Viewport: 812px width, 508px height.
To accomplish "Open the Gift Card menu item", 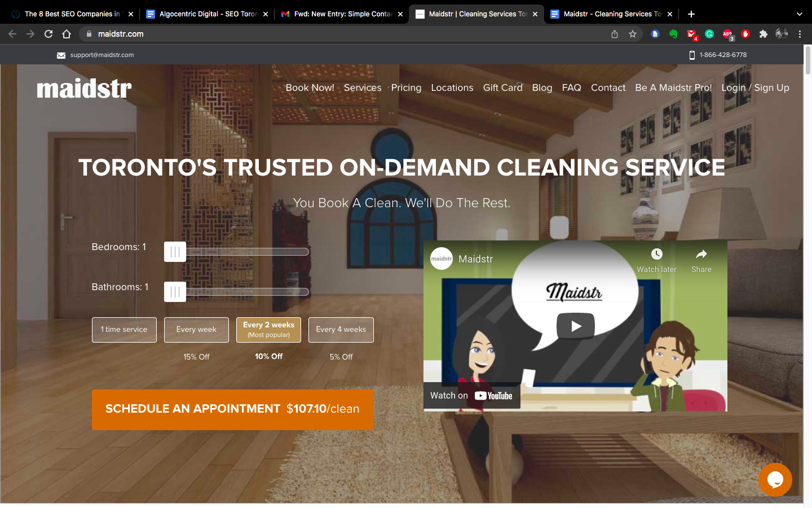I will [503, 87].
